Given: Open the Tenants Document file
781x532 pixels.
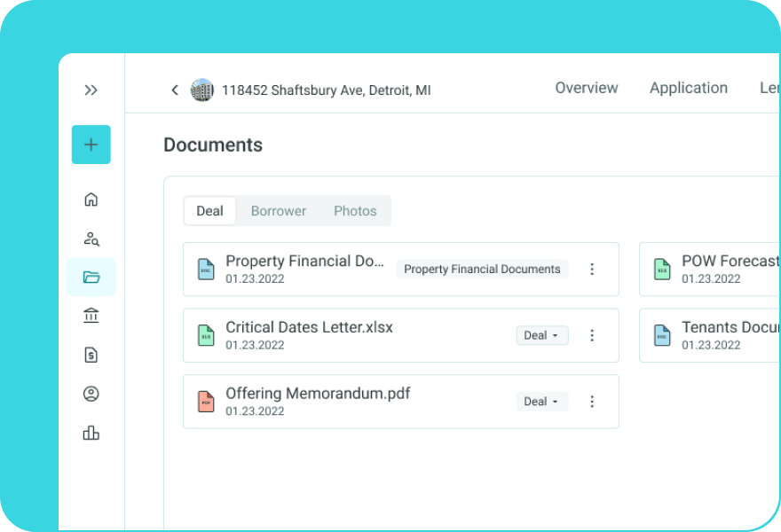Looking at the screenshot, I should 730,327.
